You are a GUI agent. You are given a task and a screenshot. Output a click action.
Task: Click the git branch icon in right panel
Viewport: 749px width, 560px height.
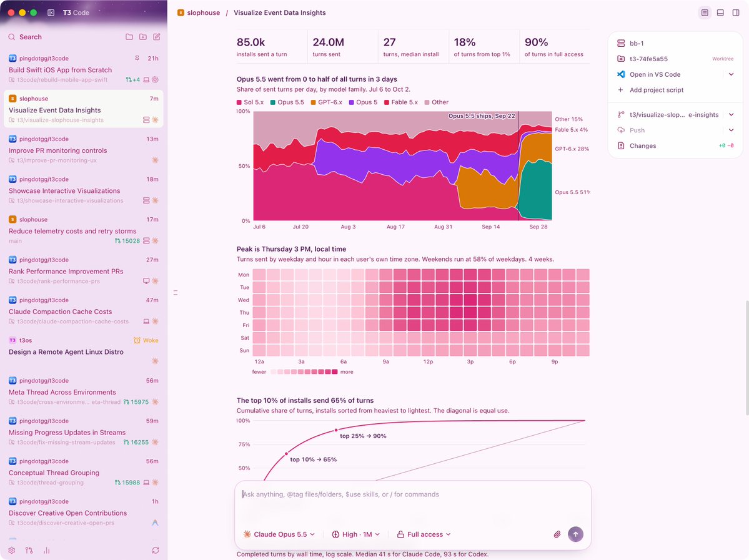620,115
